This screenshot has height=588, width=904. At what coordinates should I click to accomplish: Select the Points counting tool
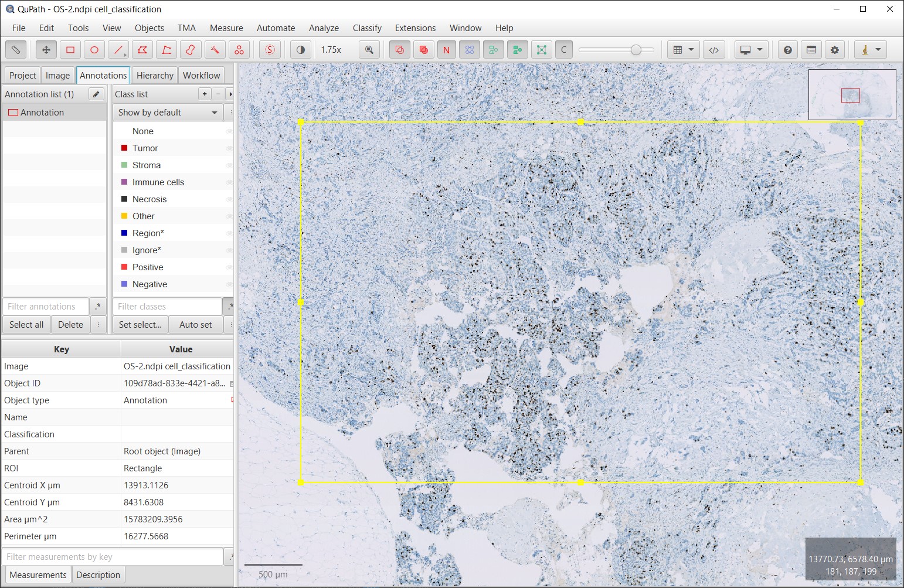click(239, 50)
